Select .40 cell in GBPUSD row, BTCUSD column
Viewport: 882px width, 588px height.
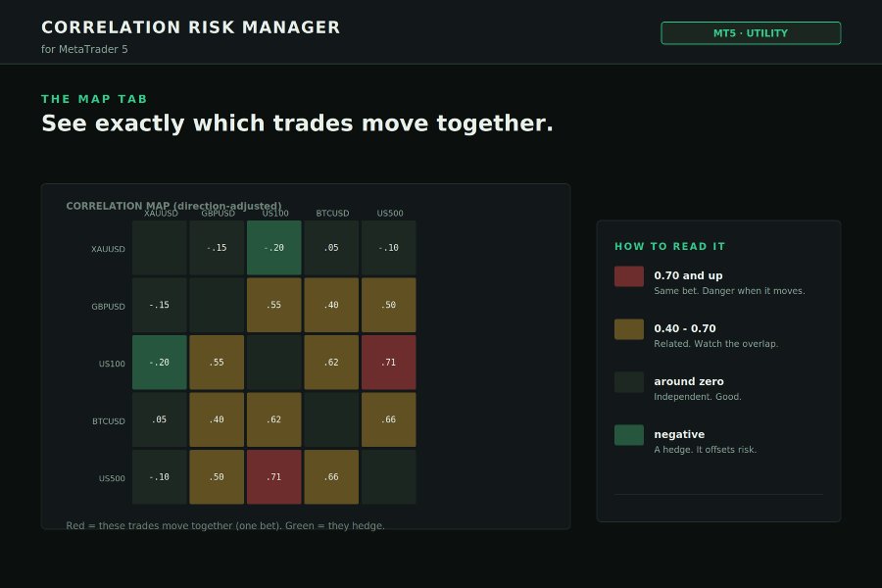[x=331, y=305]
